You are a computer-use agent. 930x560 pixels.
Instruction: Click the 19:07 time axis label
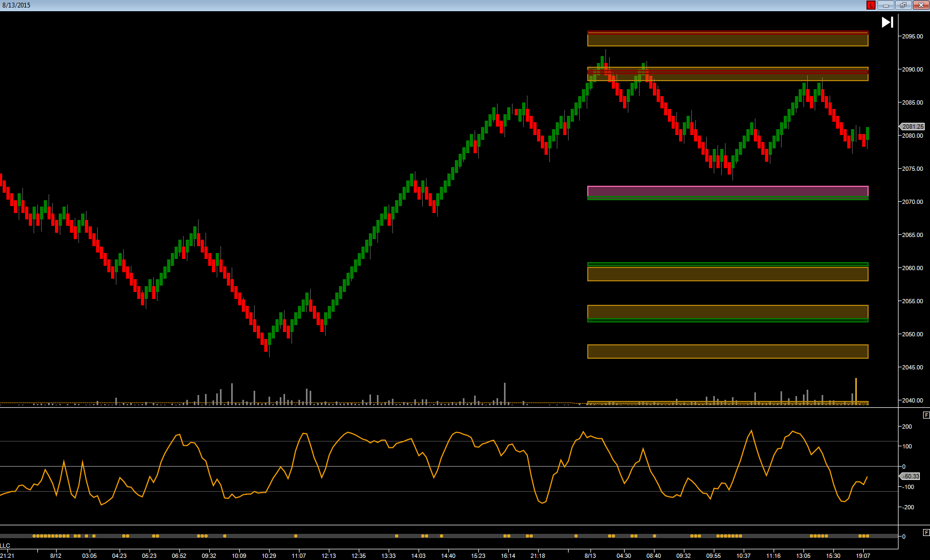[863, 556]
